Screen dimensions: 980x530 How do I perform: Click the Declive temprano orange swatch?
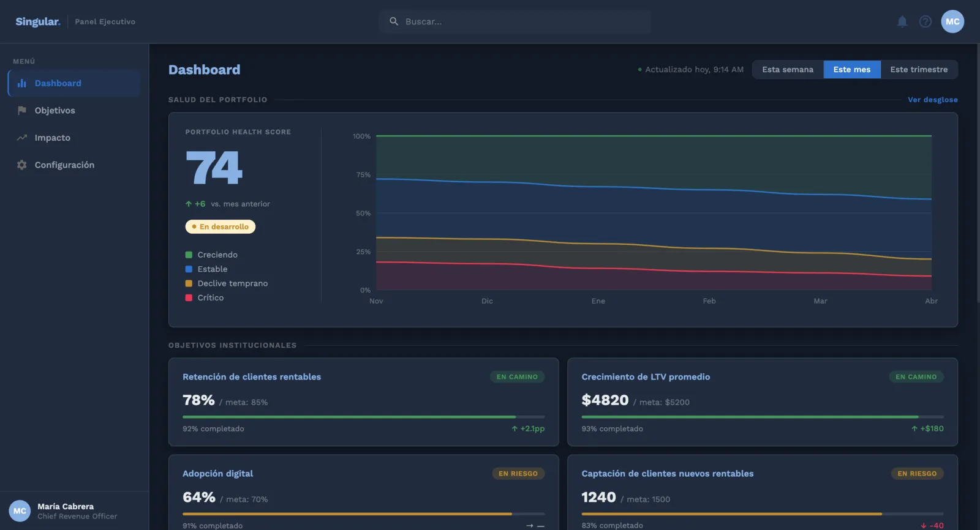[189, 283]
